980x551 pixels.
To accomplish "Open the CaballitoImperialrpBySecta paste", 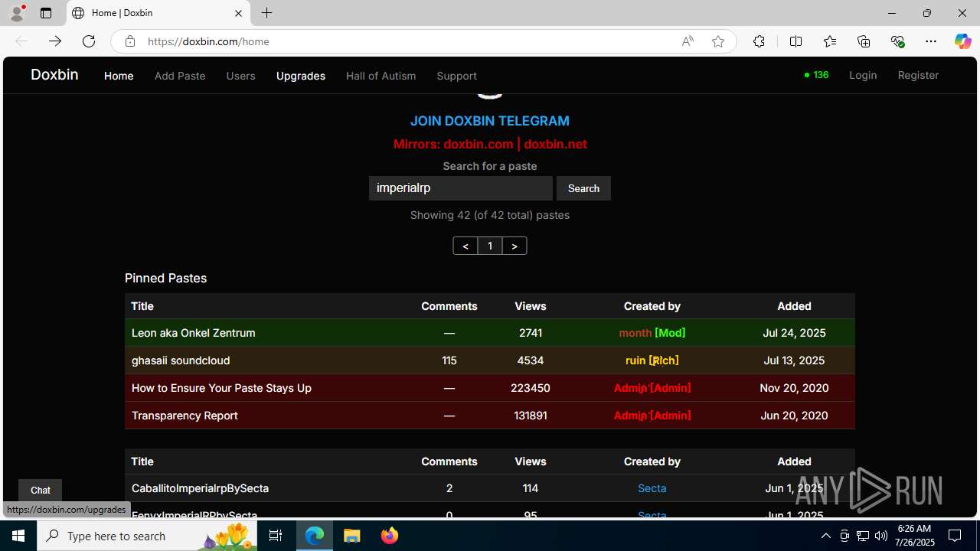I will tap(200, 488).
